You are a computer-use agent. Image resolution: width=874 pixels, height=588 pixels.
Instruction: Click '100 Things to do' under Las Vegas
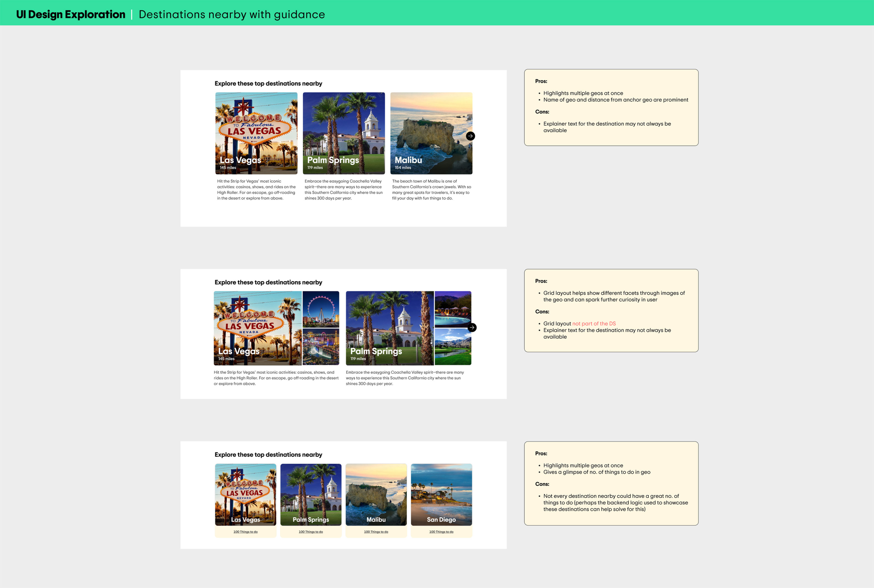245,532
